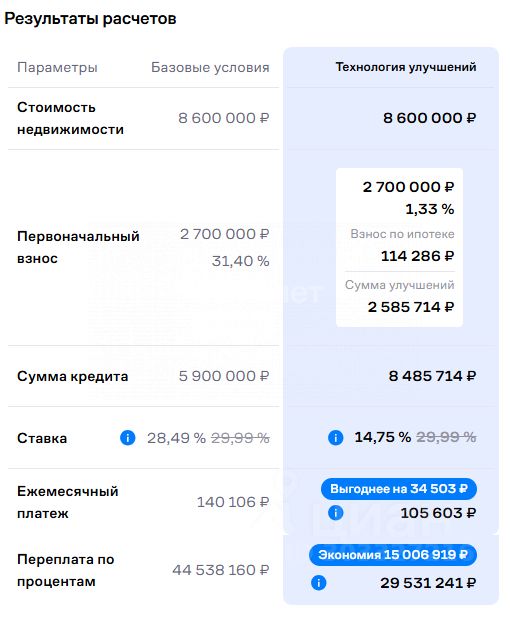Click improved down payment percent 1,33 %
This screenshot has width=510, height=622.
click(429, 209)
